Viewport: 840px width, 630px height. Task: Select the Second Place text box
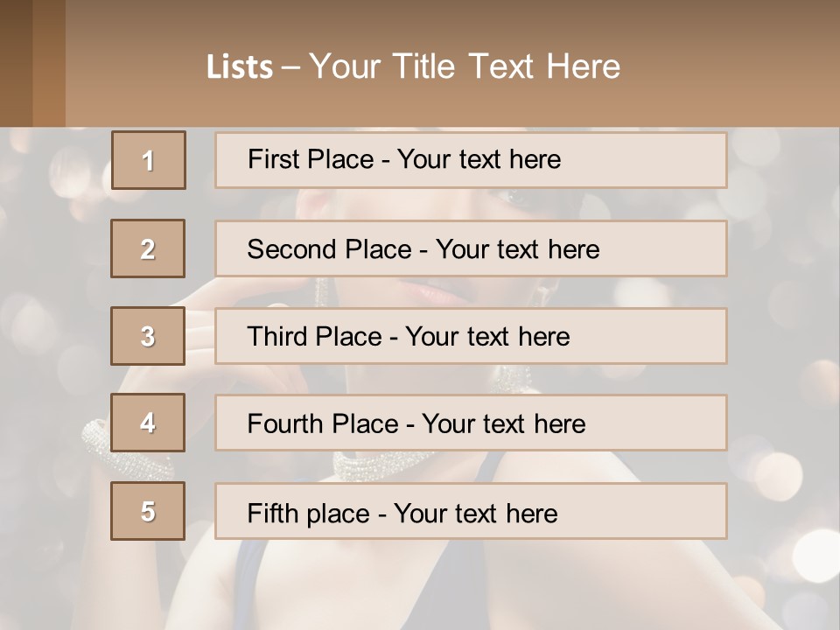pos(471,248)
